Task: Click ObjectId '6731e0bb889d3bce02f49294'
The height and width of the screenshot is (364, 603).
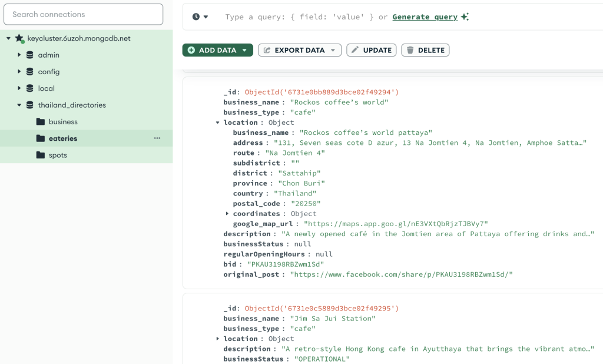Action: click(322, 92)
